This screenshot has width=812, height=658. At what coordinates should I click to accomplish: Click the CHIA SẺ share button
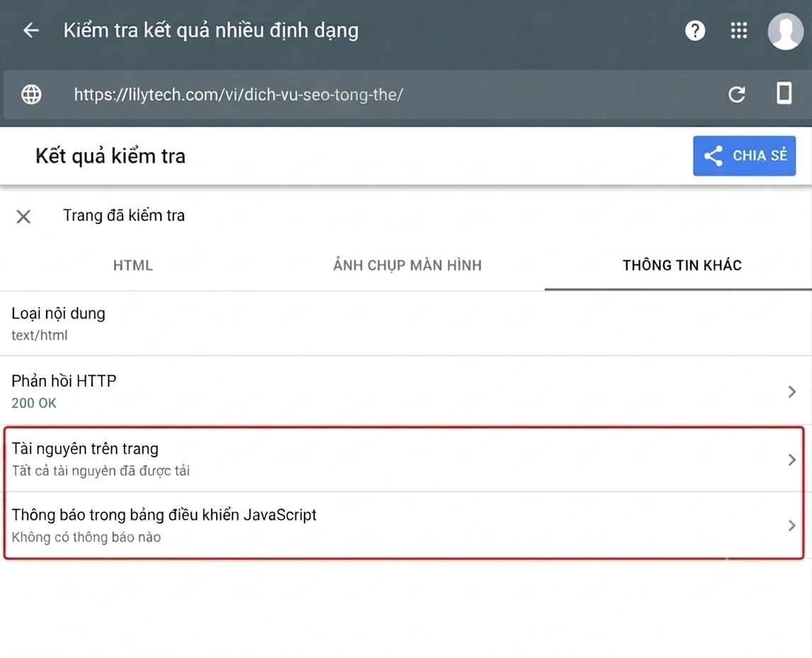(744, 155)
